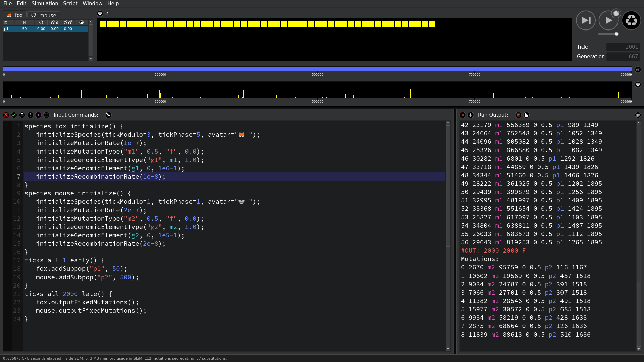
Task: Toggle debugging output with the bug icon
Action: coord(6,115)
